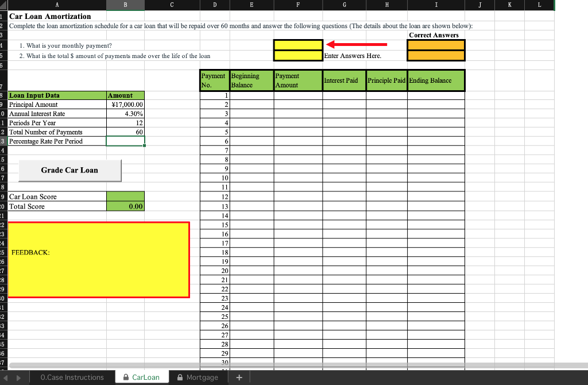The height and width of the screenshot is (385, 588).
Task: Click the Principal Amount value ¥17,000.00
Action: (125, 105)
